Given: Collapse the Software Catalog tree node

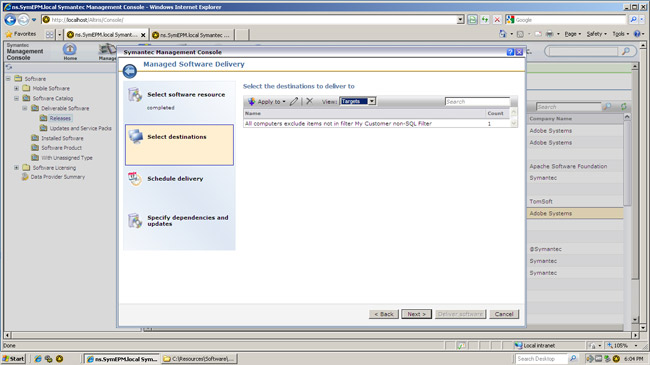Looking at the screenshot, I should click(17, 98).
